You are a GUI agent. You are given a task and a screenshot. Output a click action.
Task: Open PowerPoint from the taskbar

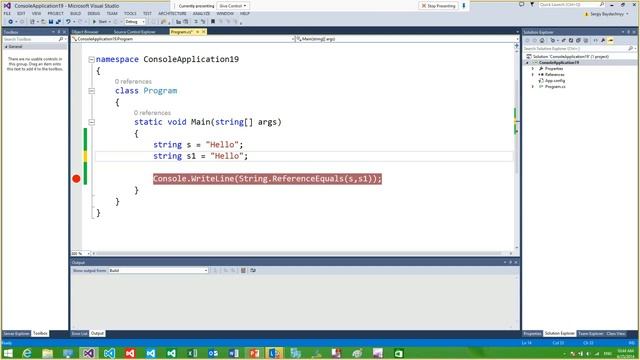[254, 353]
